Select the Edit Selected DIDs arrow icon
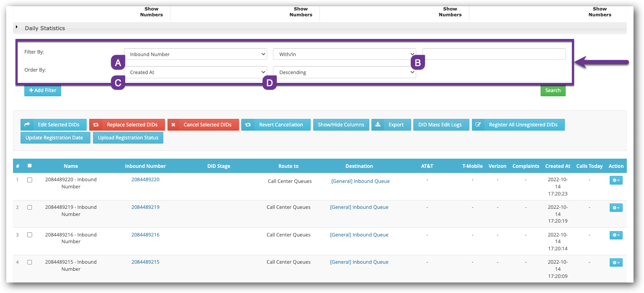The image size is (644, 293). tap(28, 124)
